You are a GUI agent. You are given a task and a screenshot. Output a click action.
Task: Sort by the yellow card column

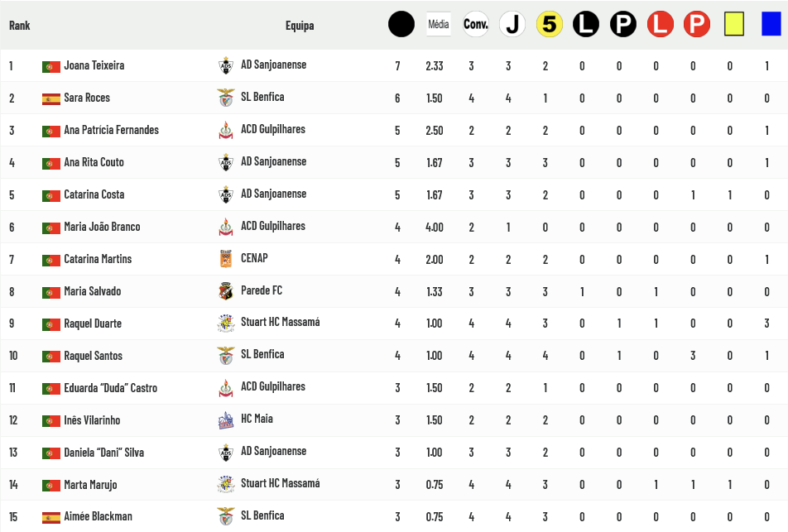coord(733,25)
